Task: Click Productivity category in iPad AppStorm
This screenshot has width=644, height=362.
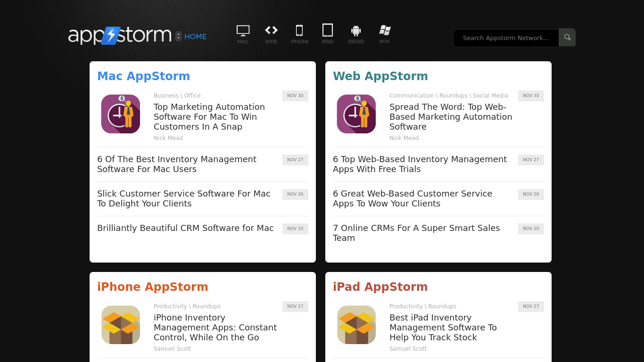Action: [406, 306]
